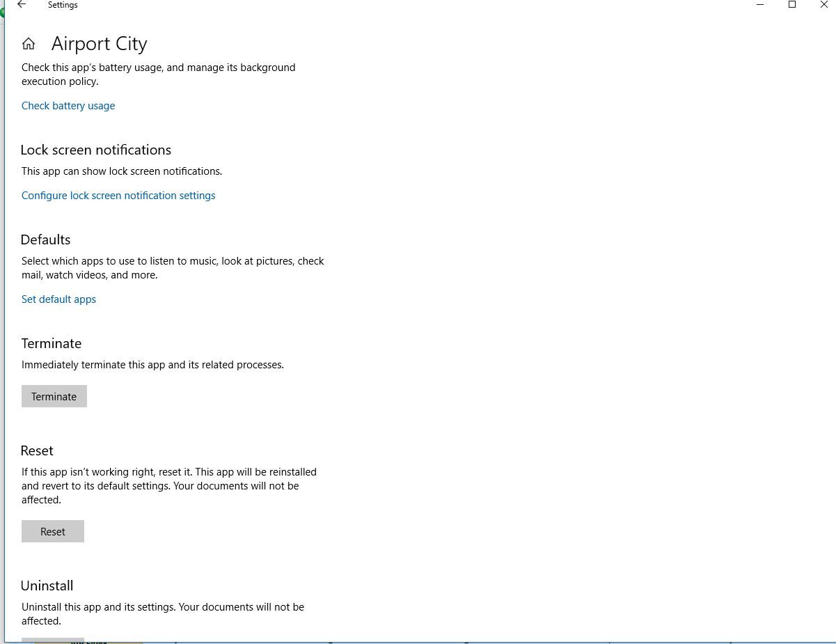Select the Airport City page title

tap(100, 44)
